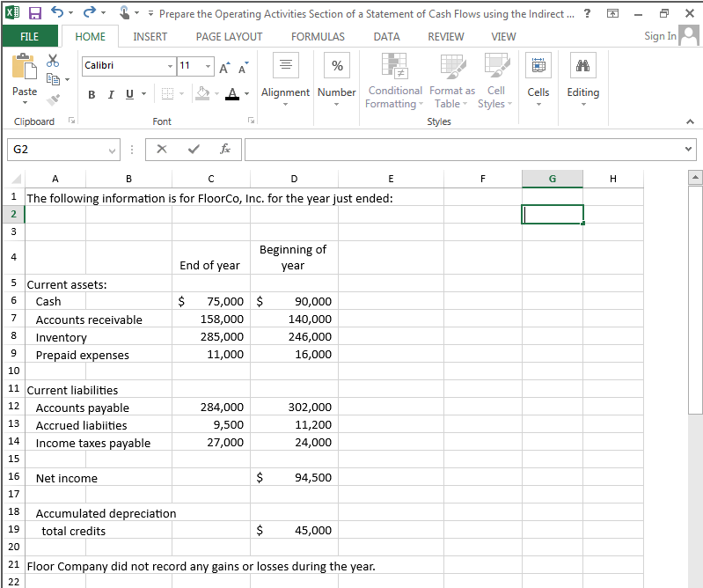Open the font name Calibri dropdown
Screen dimensions: 703x588
click(170, 66)
